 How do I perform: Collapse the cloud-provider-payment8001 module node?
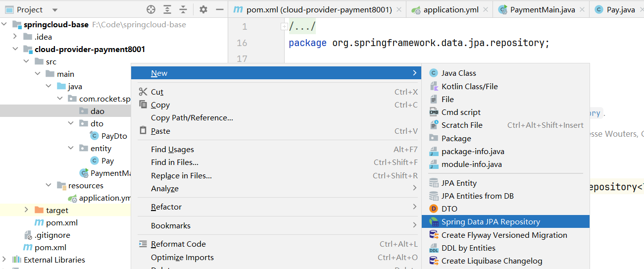[x=15, y=50]
